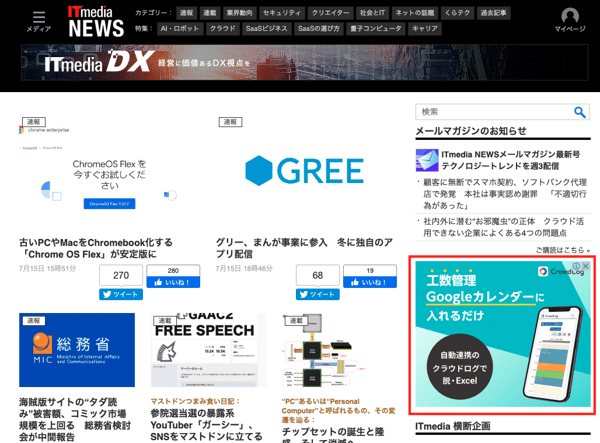600x443 pixels.
Task: Click the ITmedia 横断企画 heading
Action: [x=453, y=426]
